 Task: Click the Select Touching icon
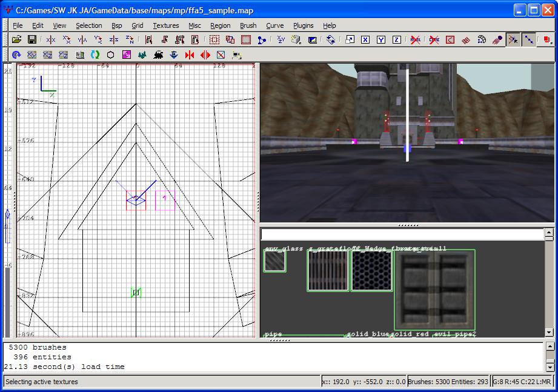tap(164, 39)
